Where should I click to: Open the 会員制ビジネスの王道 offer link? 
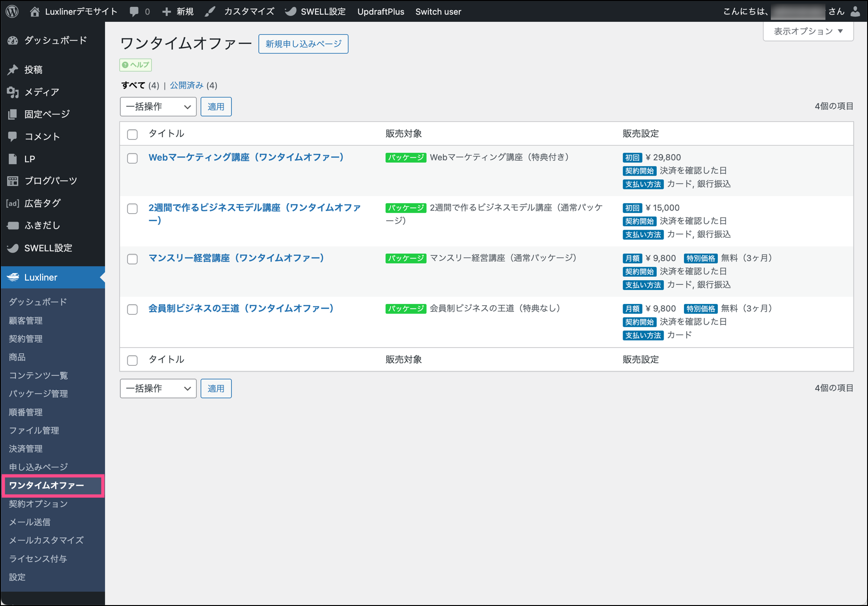(x=241, y=308)
